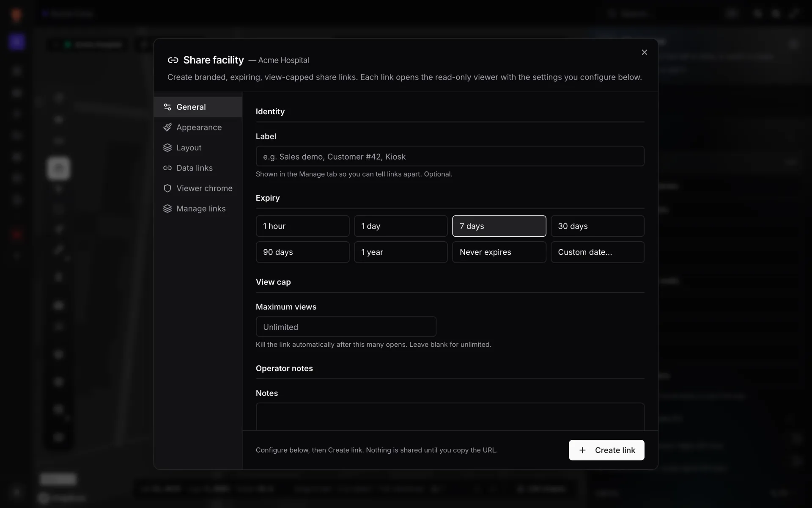Click the plus icon on Create link
The height and width of the screenshot is (508, 812).
click(x=582, y=450)
